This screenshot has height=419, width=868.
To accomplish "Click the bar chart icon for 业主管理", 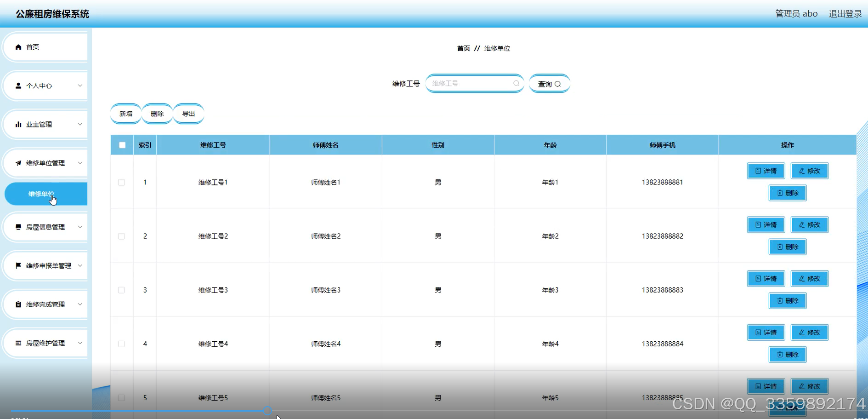I will pos(18,124).
